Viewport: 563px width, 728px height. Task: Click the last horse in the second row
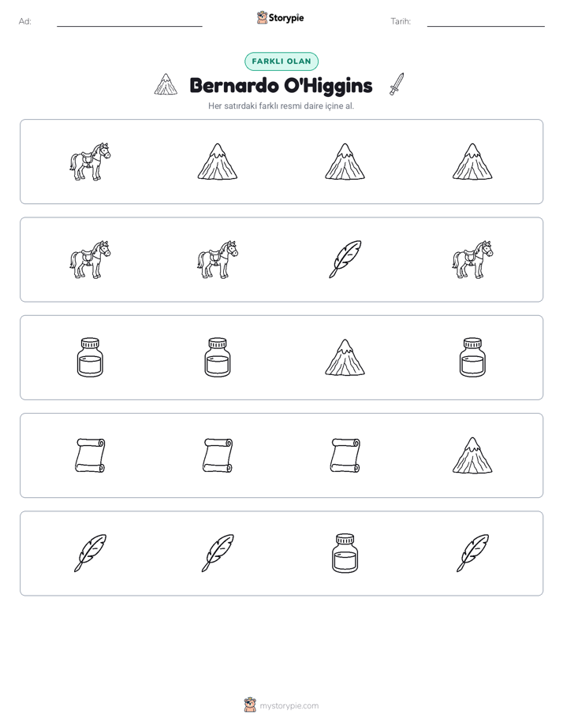click(472, 259)
